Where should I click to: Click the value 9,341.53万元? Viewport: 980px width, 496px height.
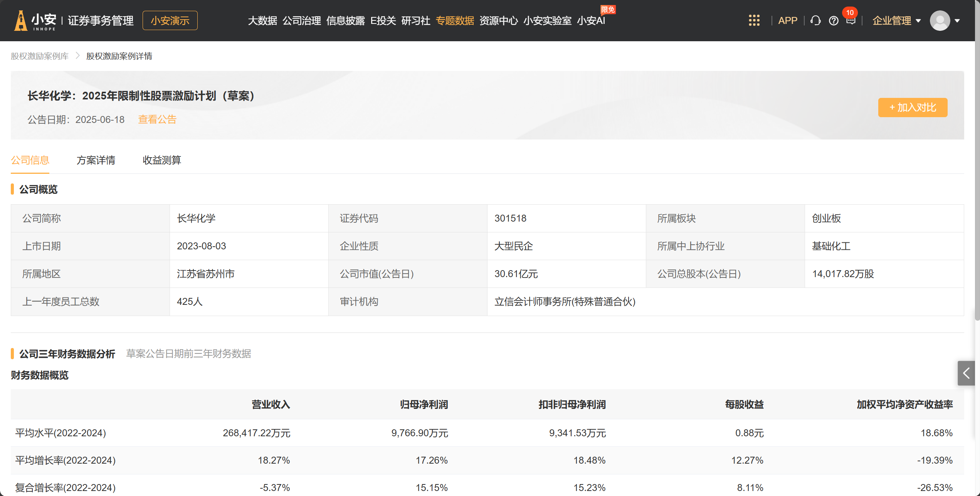pyautogui.click(x=577, y=433)
